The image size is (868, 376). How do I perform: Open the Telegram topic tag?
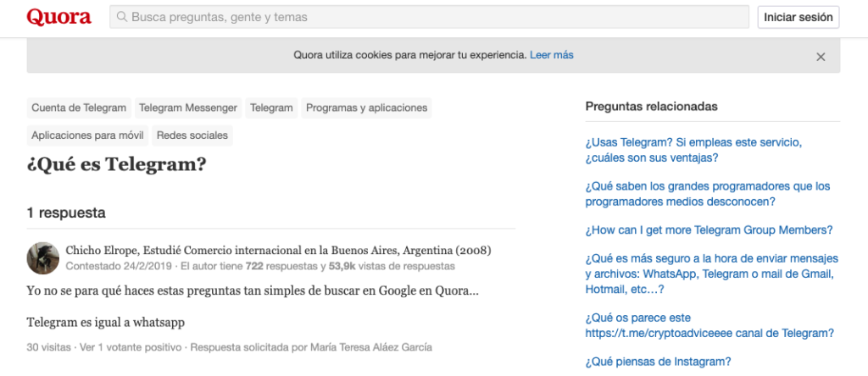coord(271,108)
